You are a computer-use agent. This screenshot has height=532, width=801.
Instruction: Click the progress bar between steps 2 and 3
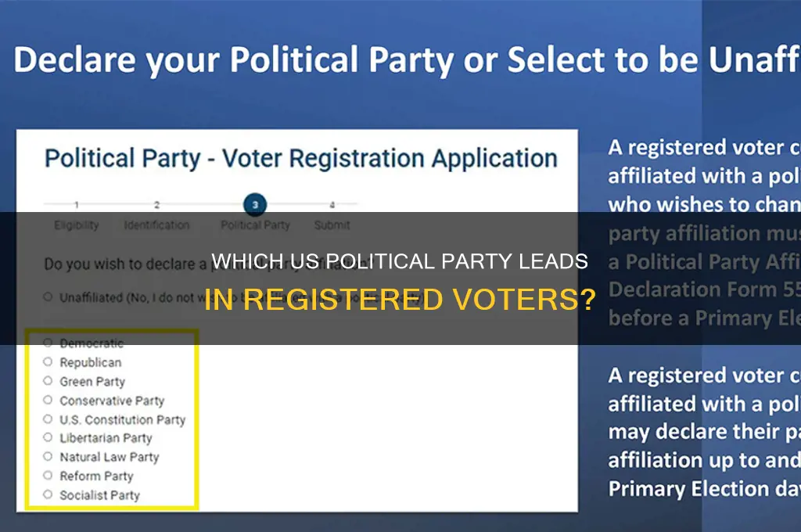pos(206,204)
